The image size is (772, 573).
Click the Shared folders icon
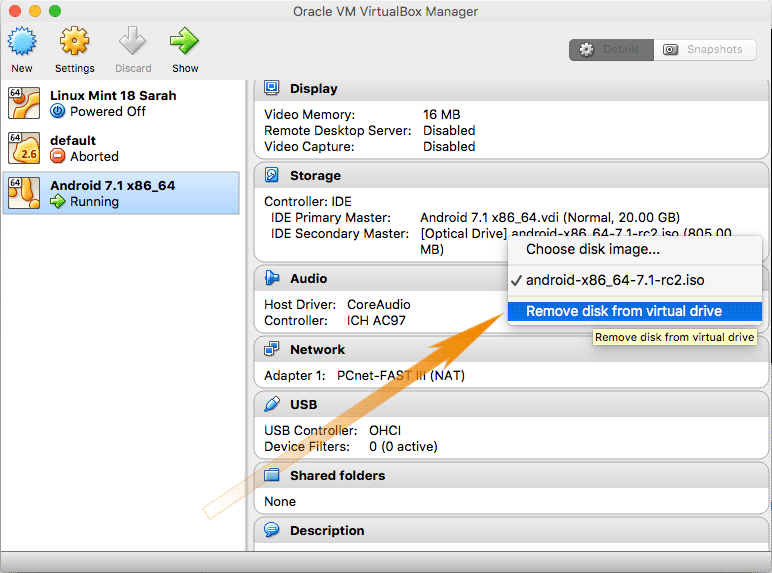pyautogui.click(x=272, y=475)
